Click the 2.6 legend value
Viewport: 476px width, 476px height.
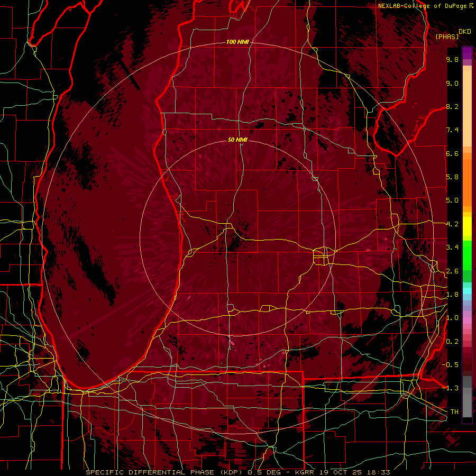coord(452,271)
